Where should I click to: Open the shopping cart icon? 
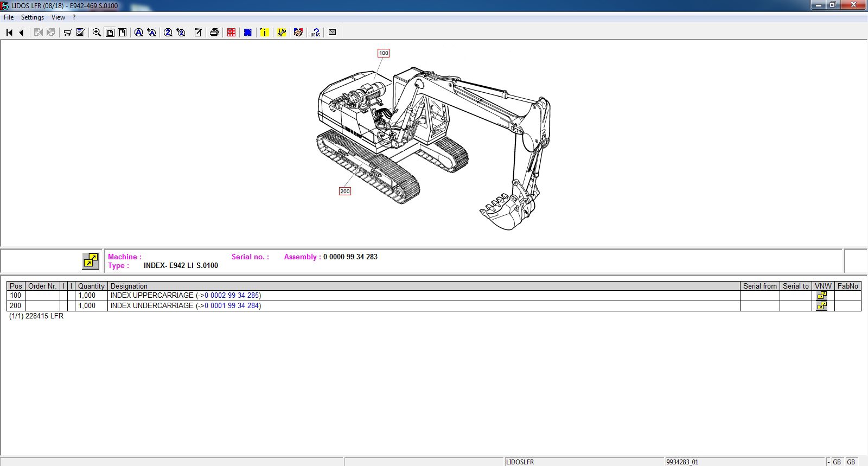(67, 33)
